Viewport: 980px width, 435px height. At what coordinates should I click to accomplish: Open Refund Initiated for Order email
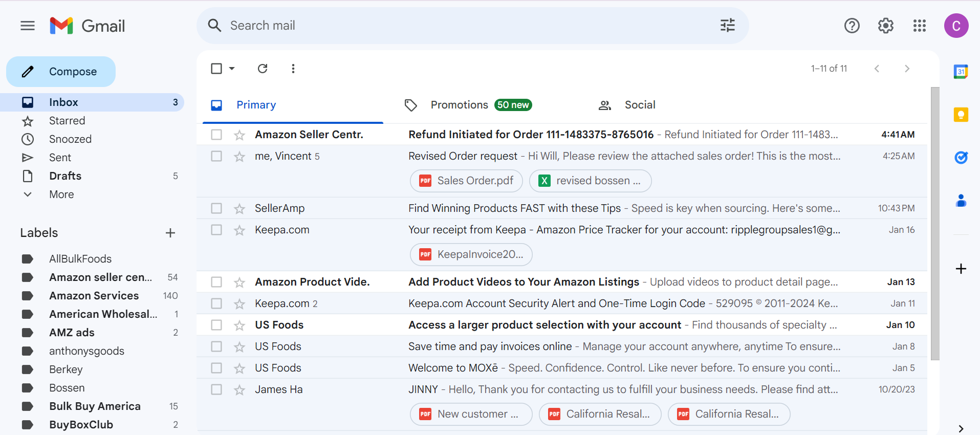click(562, 135)
